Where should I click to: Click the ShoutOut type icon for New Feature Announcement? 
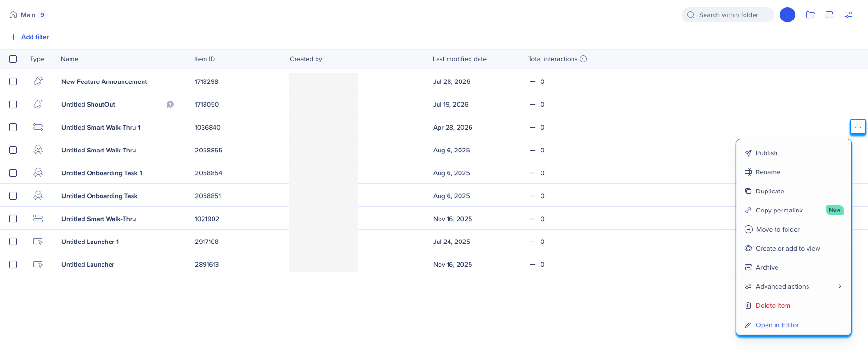(38, 81)
